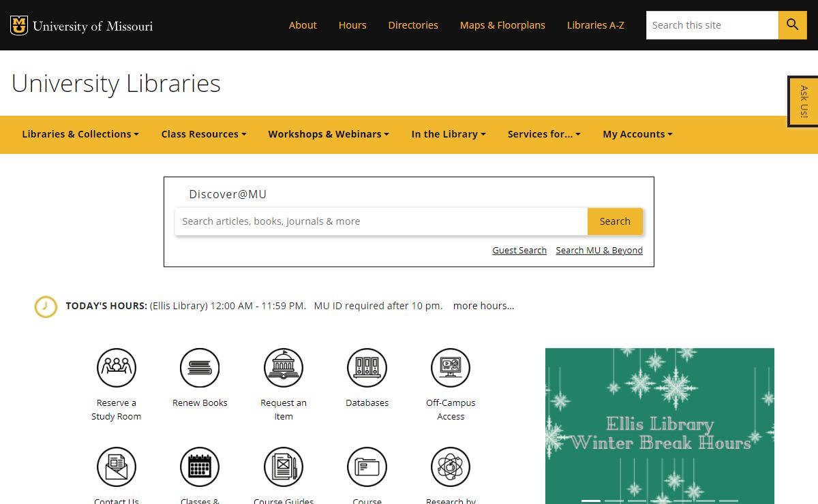Click the Discover@MU heading text
818x504 pixels.
[228, 194]
